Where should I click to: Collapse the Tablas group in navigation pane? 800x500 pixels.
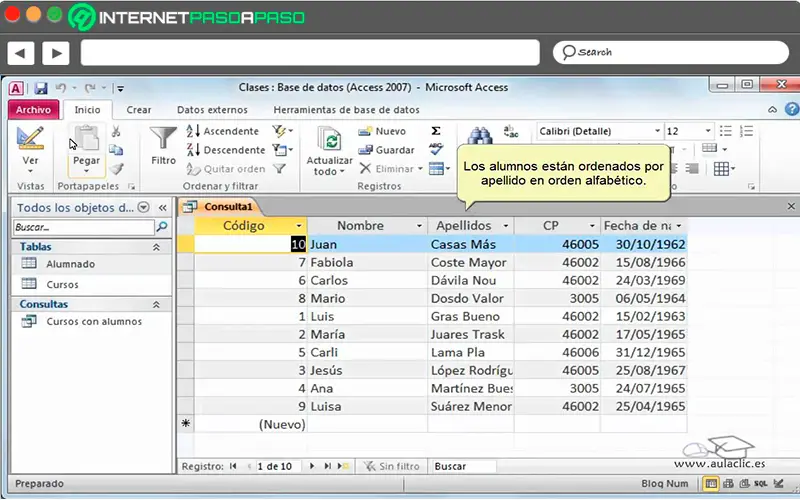click(x=156, y=247)
